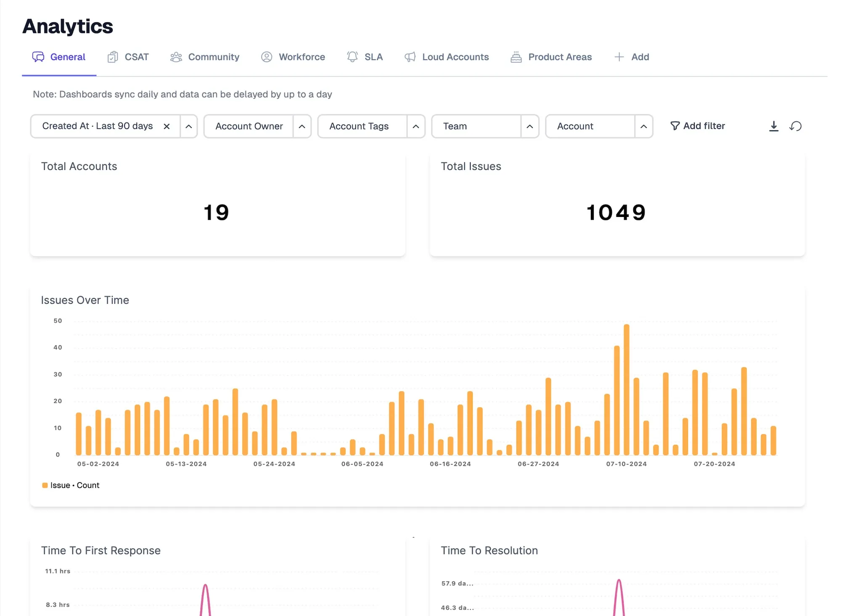Click the orange Issue Count legend swatch
Viewport: 841px width, 616px height.
45,485
